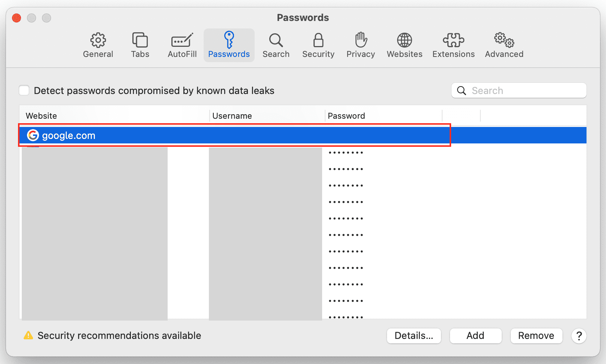
Task: Click the Details... button
Action: coord(414,336)
